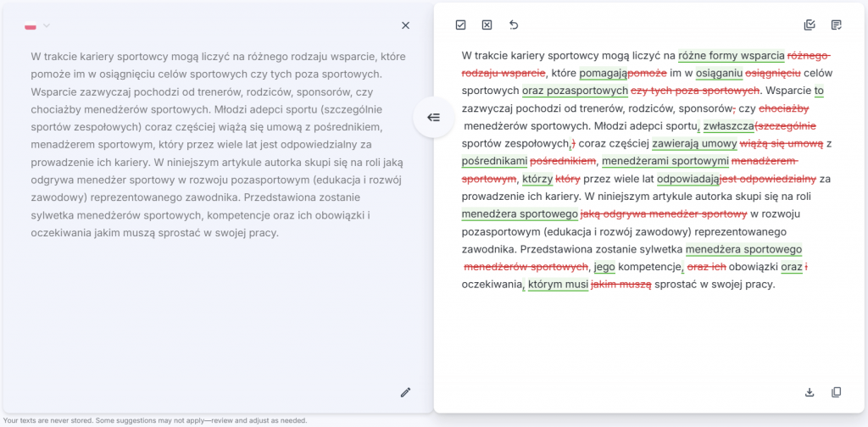Click the suggestion "oraz pozasportowych"

click(x=575, y=91)
